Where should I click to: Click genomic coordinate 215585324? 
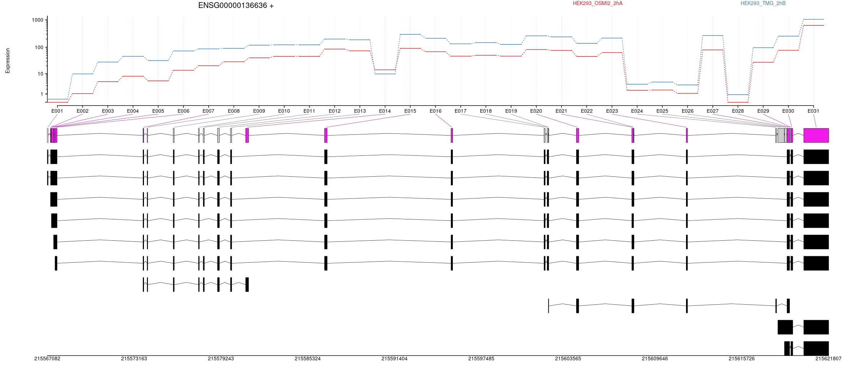[308, 359]
